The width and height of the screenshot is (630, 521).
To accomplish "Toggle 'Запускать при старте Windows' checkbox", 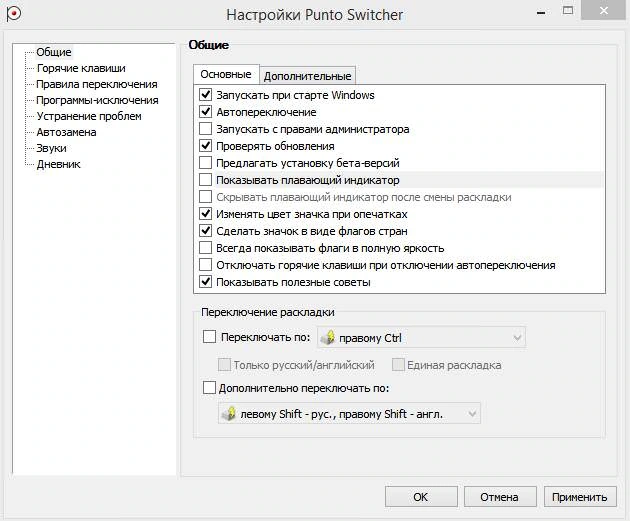I will (x=206, y=95).
